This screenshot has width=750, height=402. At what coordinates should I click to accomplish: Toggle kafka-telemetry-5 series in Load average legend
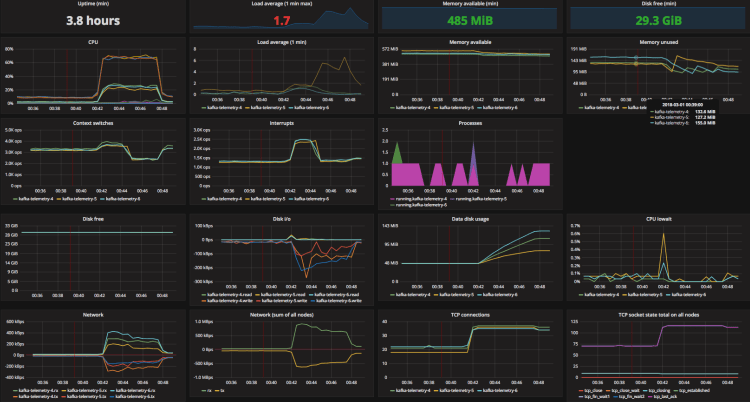[x=267, y=108]
